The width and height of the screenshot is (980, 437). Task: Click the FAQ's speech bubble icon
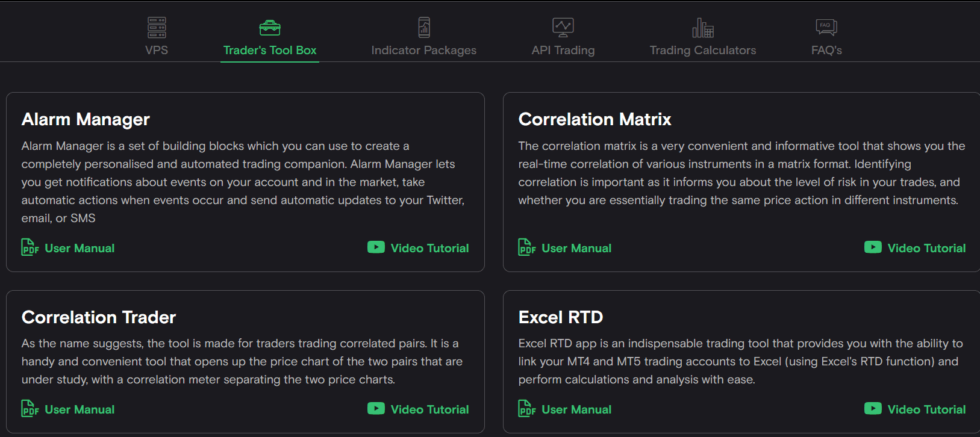click(x=826, y=26)
